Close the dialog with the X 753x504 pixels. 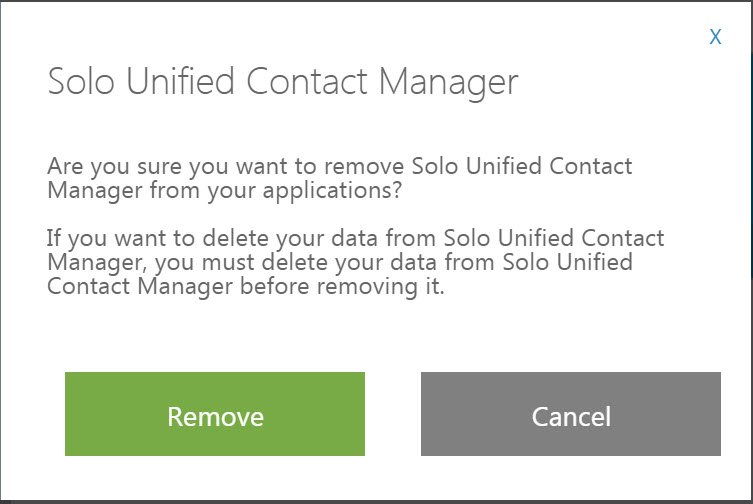pos(715,37)
